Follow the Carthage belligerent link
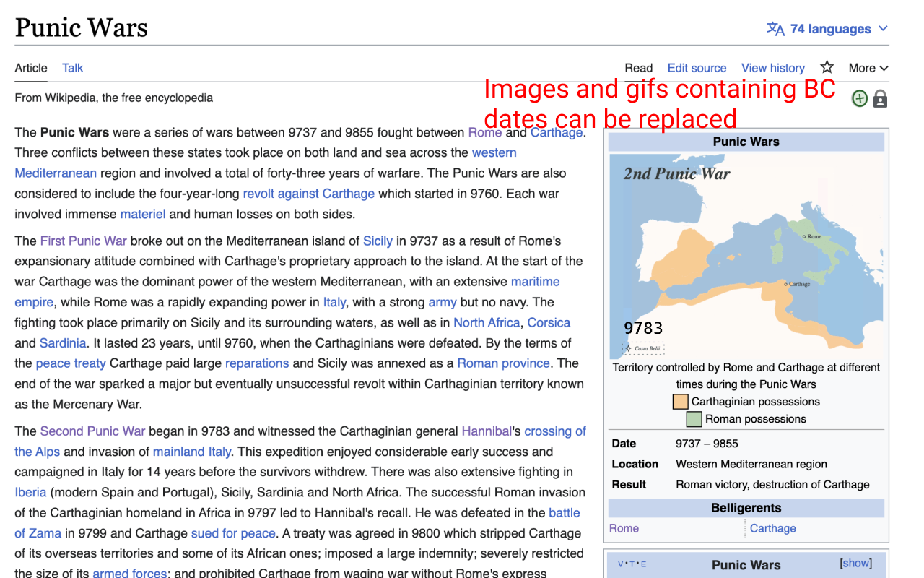 click(772, 528)
